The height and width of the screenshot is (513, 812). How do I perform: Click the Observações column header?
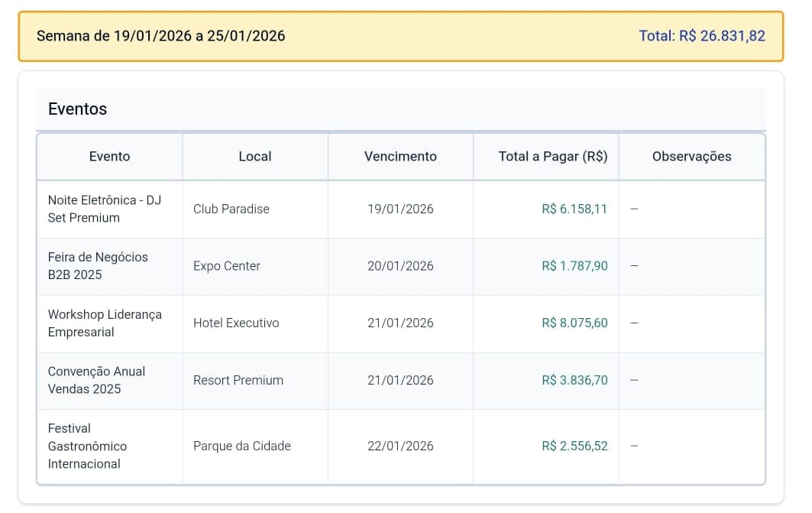point(691,156)
